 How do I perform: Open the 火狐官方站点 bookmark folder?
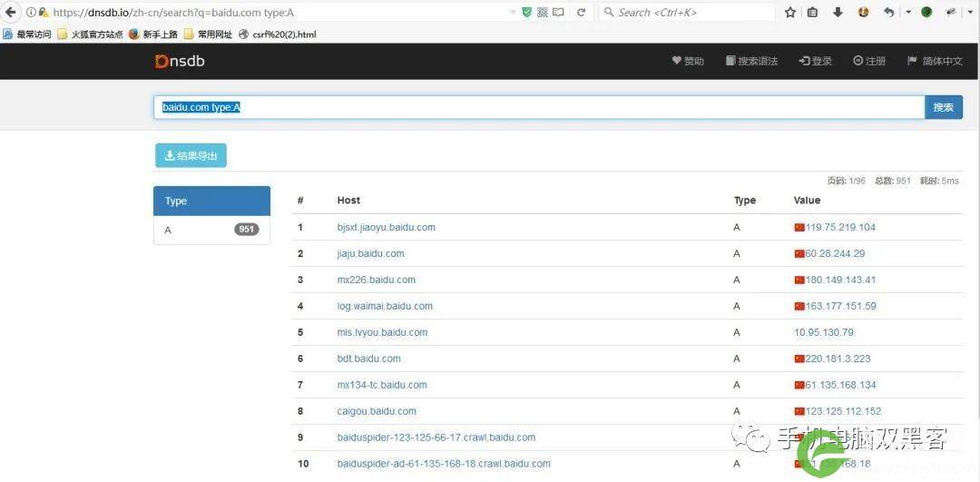[89, 34]
